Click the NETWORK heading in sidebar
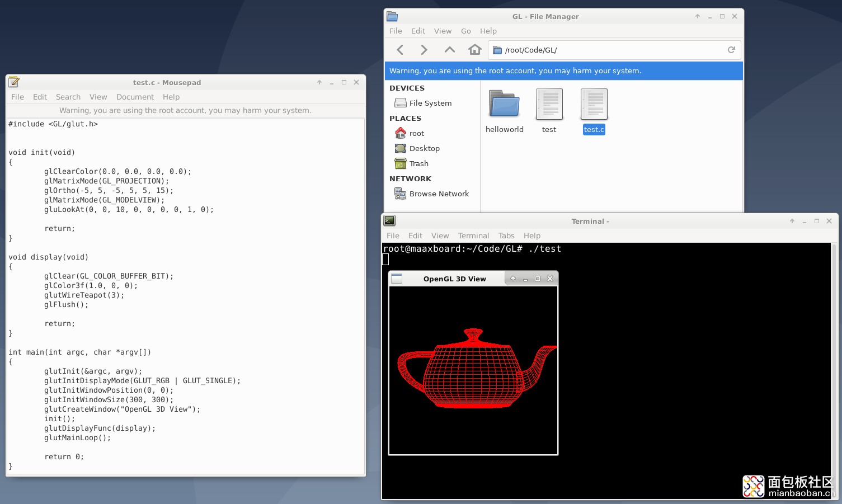The height and width of the screenshot is (504, 842). point(410,178)
